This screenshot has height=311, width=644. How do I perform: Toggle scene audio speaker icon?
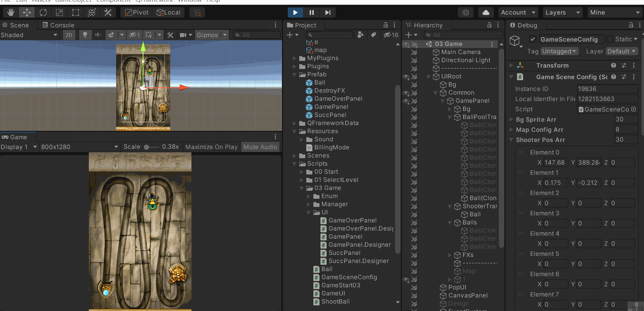pyautogui.click(x=98, y=35)
